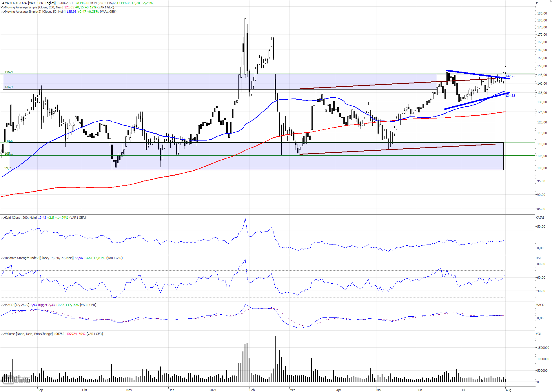Click the 40,00 value on the RSI axis
The height and width of the screenshot is (392, 552).
(x=541, y=291)
